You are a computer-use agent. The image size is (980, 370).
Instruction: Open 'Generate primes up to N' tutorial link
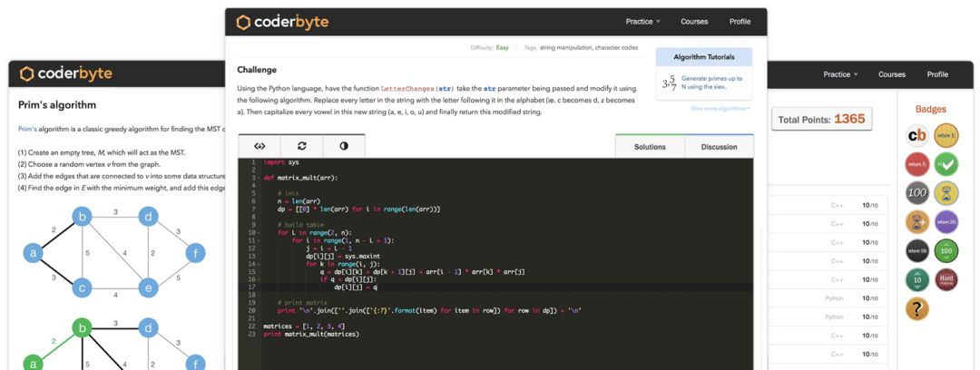[x=711, y=83]
